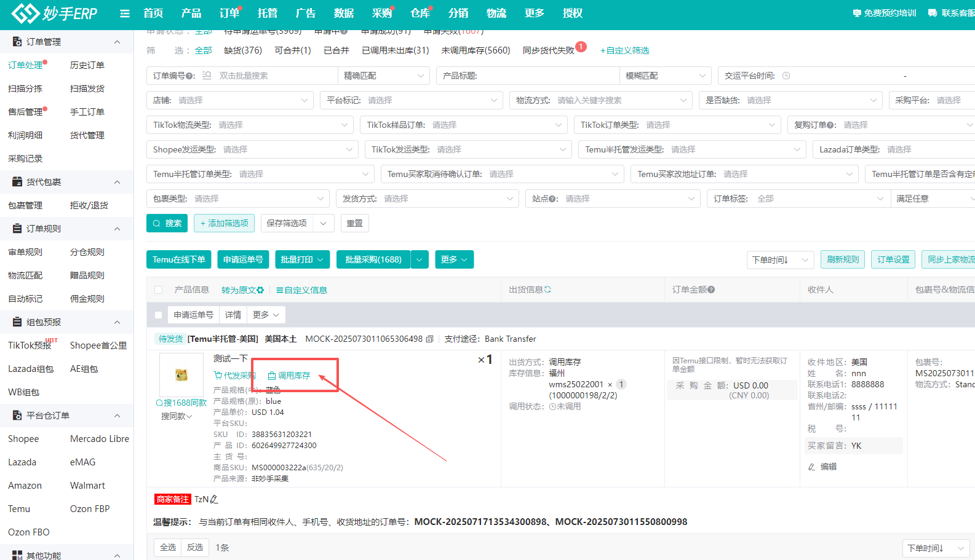Click the Temu在线下单 button
Image resolution: width=975 pixels, height=560 pixels.
click(x=179, y=259)
